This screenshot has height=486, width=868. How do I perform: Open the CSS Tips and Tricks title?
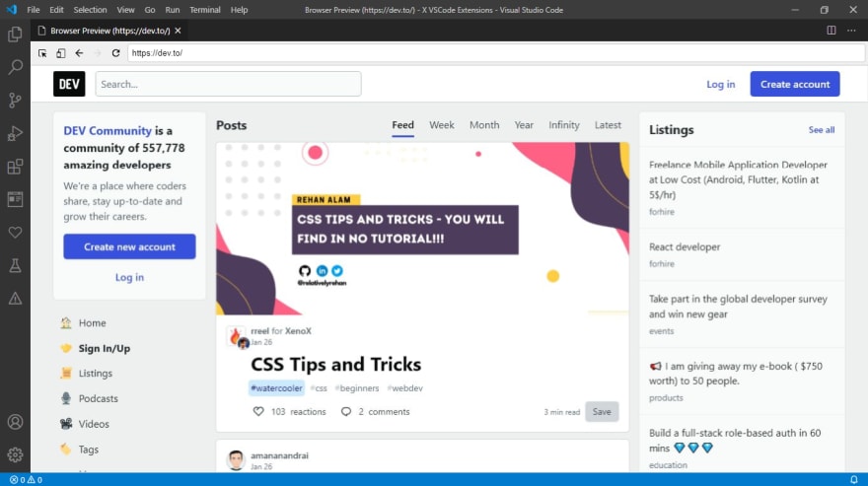click(336, 364)
